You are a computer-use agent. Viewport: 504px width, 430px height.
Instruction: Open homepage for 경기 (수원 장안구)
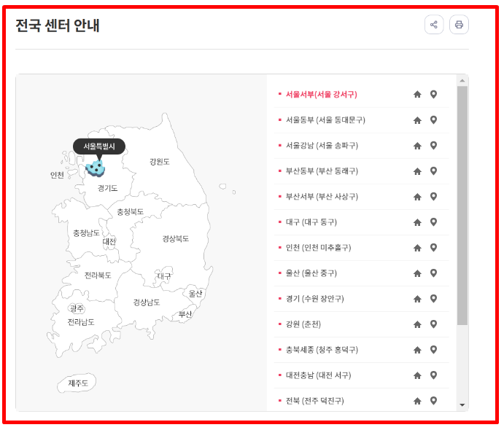coord(417,299)
